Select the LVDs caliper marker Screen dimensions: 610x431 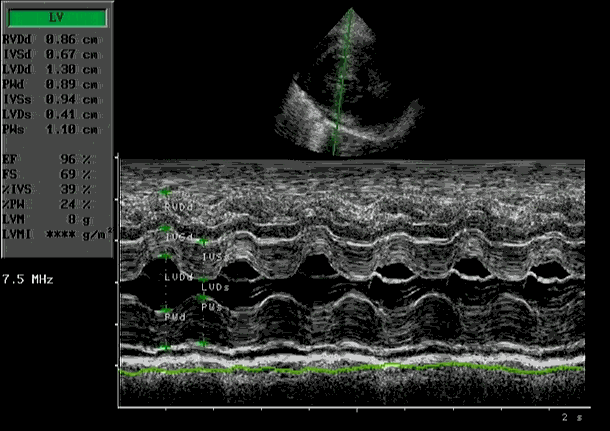[202, 279]
